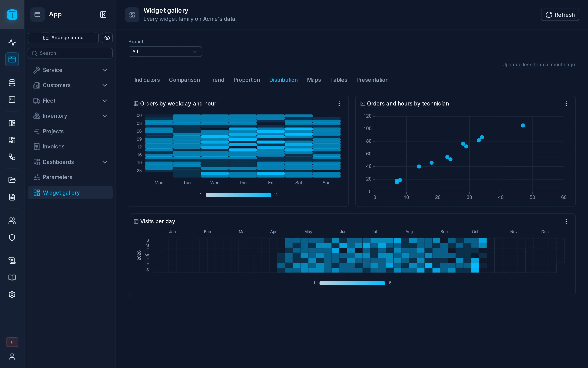Click the document file icon in left rail
Image resolution: width=588 pixels, height=368 pixels.
(x=12, y=197)
